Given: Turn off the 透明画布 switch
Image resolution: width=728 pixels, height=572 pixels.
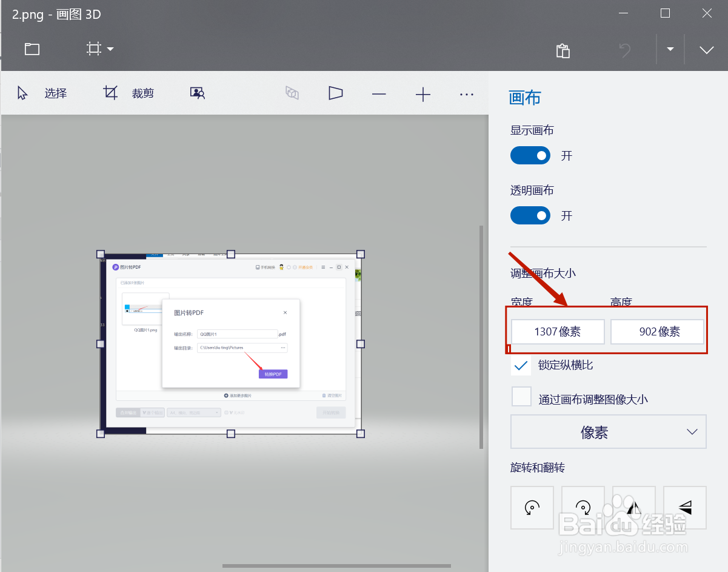Looking at the screenshot, I should click(530, 215).
